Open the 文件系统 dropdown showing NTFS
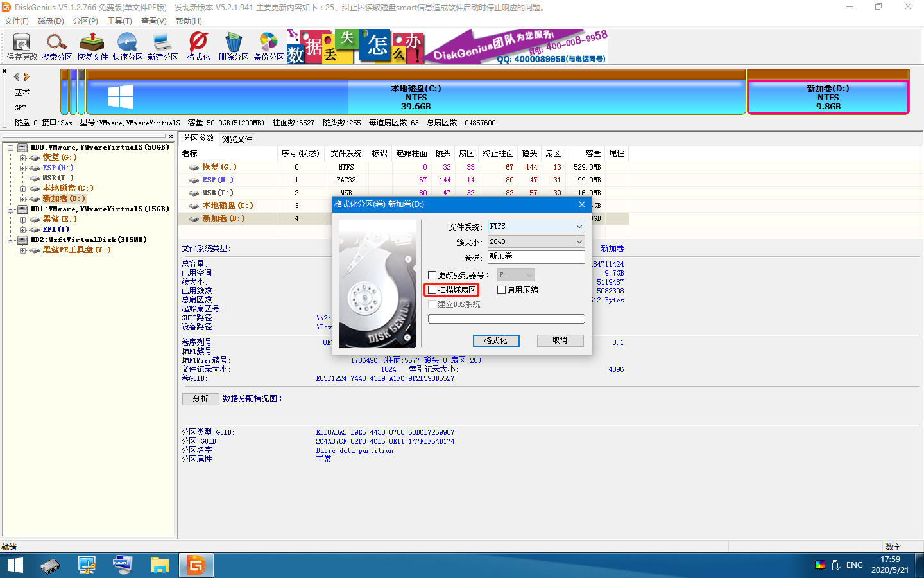 coord(536,226)
